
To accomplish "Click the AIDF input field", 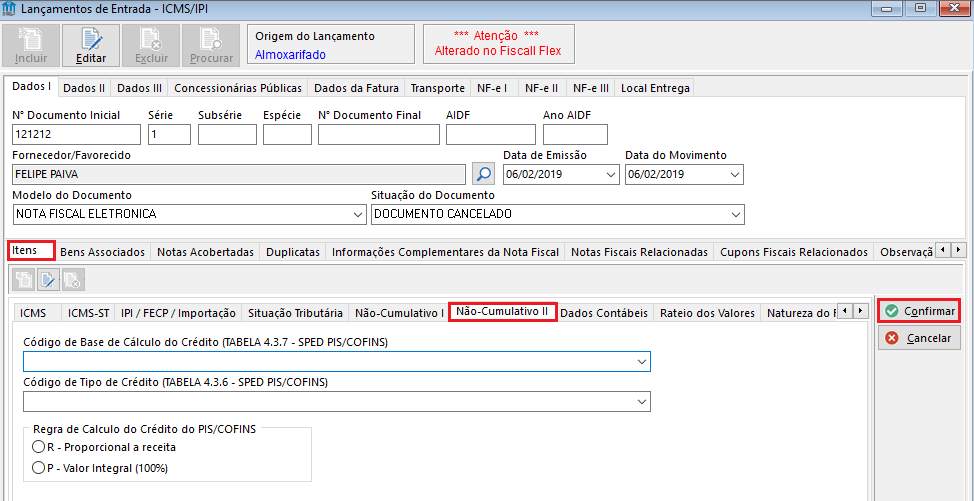I will [491, 134].
